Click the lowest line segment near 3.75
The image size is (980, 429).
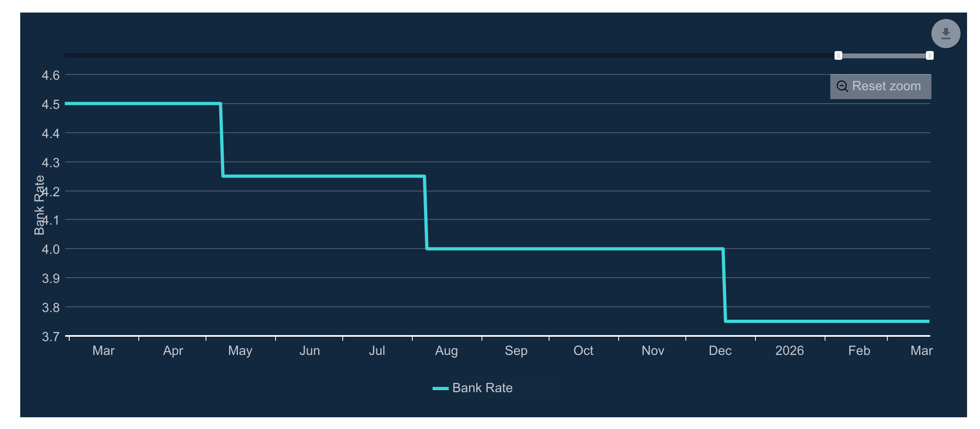click(x=825, y=321)
